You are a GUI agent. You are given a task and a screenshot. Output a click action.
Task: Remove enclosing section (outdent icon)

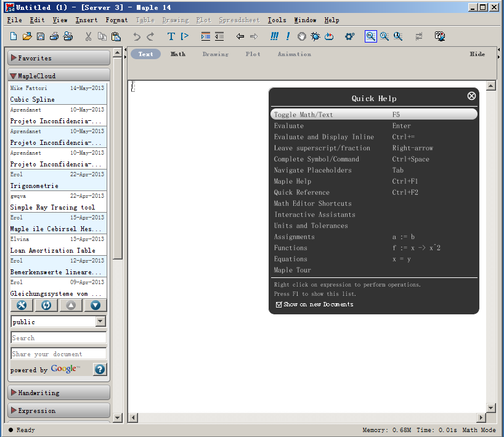(x=219, y=36)
